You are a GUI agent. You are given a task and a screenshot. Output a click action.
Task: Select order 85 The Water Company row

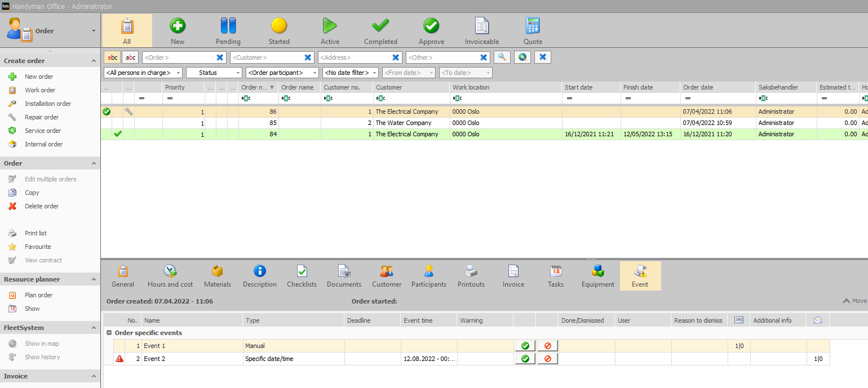pyautogui.click(x=484, y=123)
